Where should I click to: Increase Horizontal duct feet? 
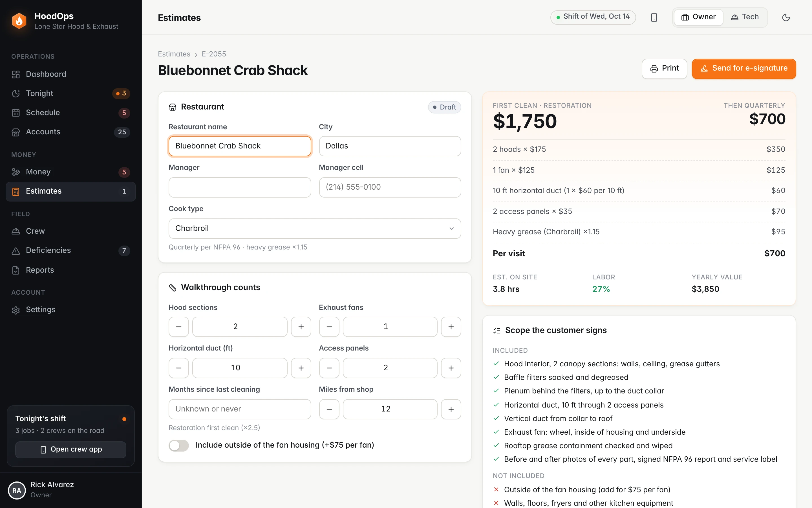tap(301, 368)
